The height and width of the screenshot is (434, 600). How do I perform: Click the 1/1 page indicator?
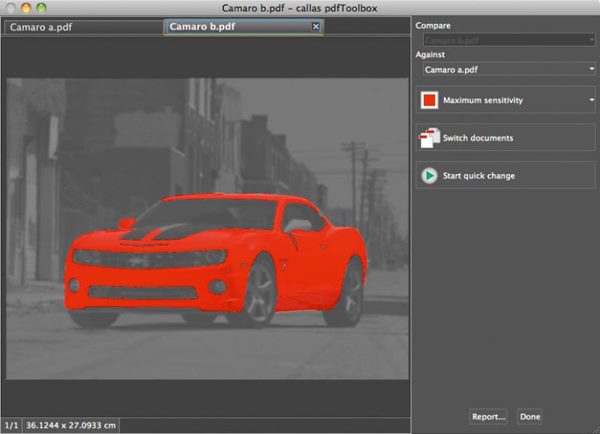point(11,425)
